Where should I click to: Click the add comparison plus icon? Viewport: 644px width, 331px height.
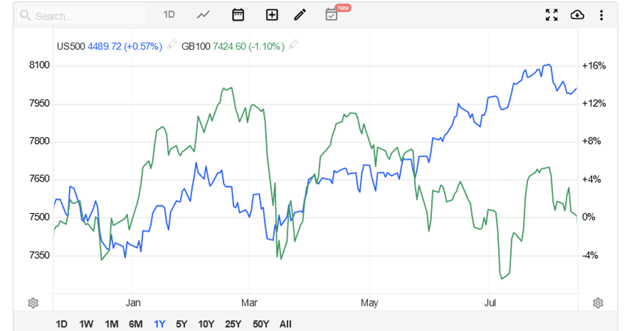[272, 14]
